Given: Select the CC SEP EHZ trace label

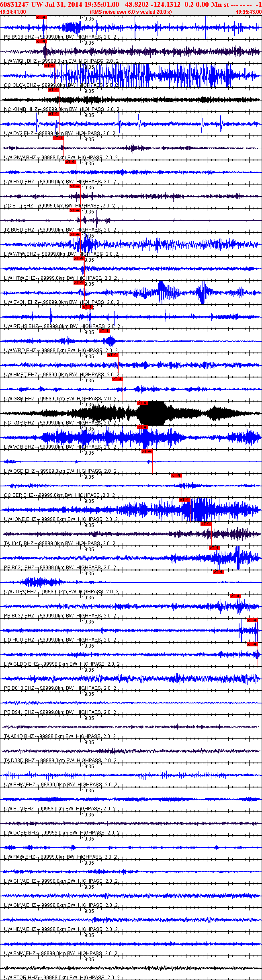Looking at the screenshot, I should pos(59,495).
